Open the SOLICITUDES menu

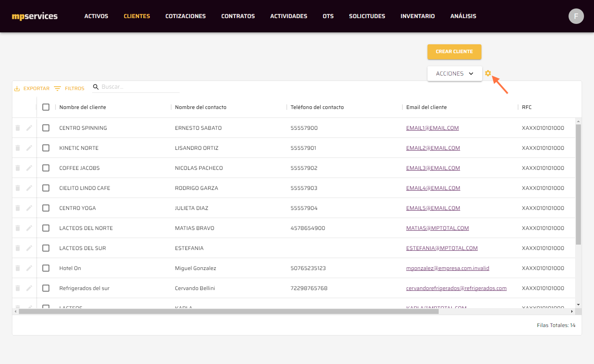[367, 16]
